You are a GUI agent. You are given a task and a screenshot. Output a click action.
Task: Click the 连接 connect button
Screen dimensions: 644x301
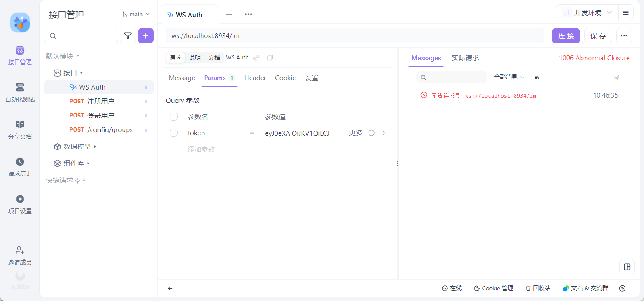[x=566, y=36]
